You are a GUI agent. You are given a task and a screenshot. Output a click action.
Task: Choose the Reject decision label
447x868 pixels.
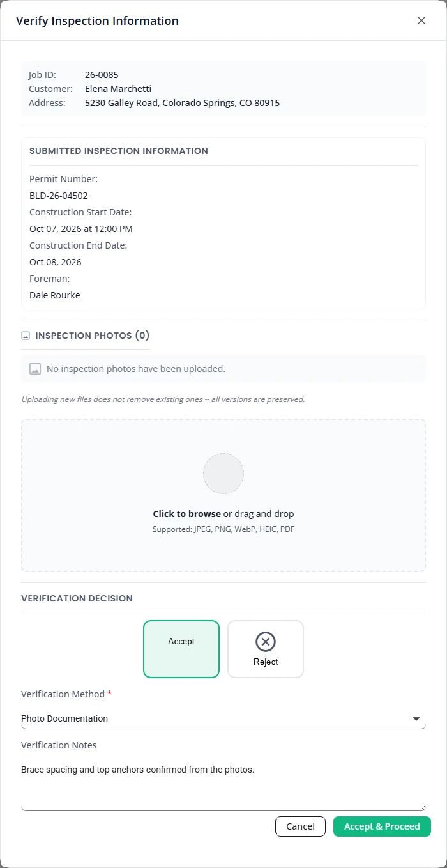tap(266, 662)
